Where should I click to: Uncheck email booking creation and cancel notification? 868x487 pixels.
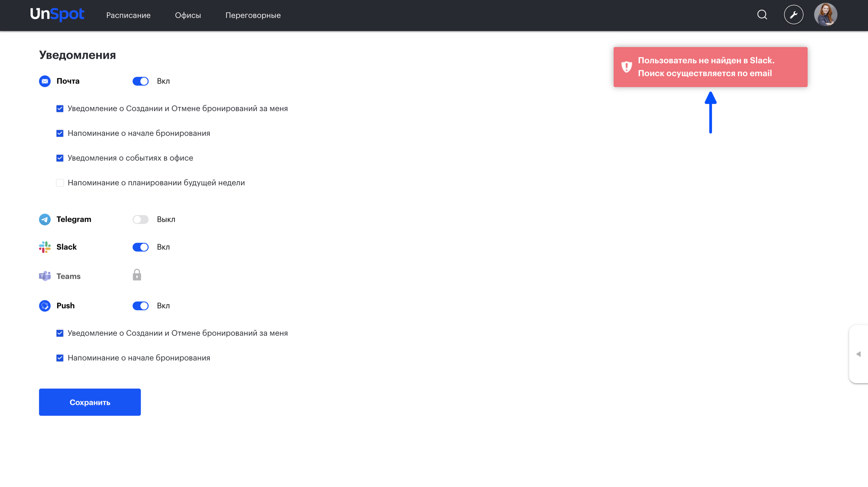click(60, 109)
